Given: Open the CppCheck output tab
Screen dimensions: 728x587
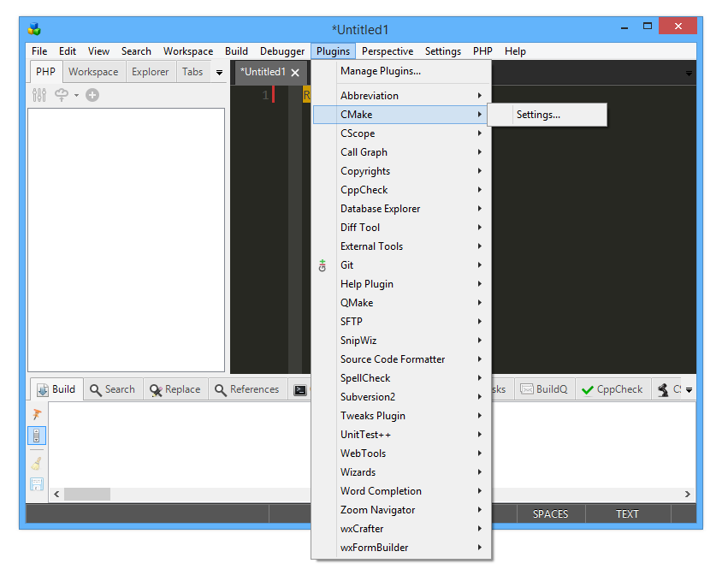Looking at the screenshot, I should pos(612,389).
